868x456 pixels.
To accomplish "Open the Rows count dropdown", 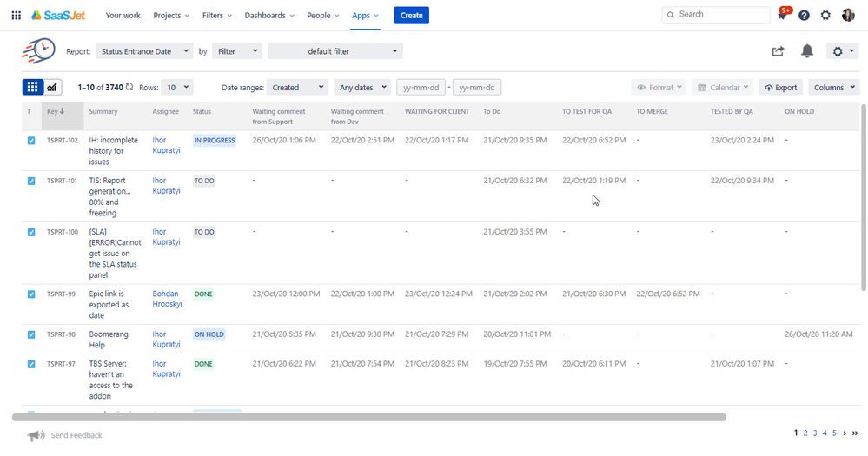I will (x=177, y=87).
